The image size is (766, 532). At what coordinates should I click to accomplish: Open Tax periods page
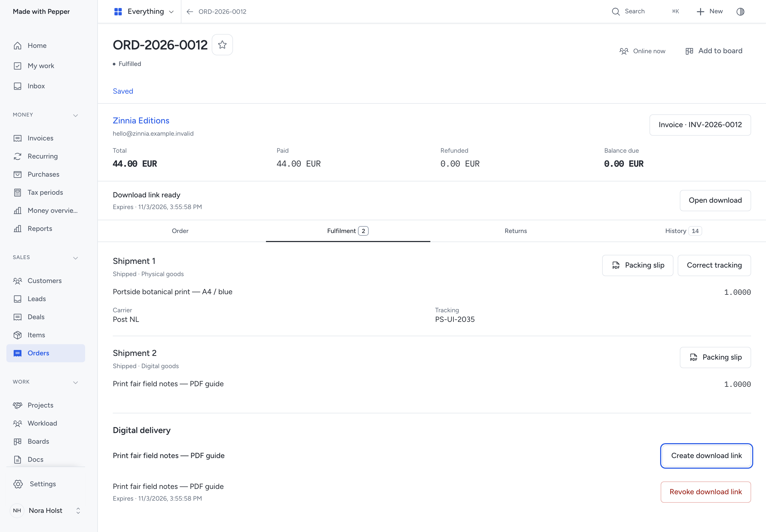(46, 192)
